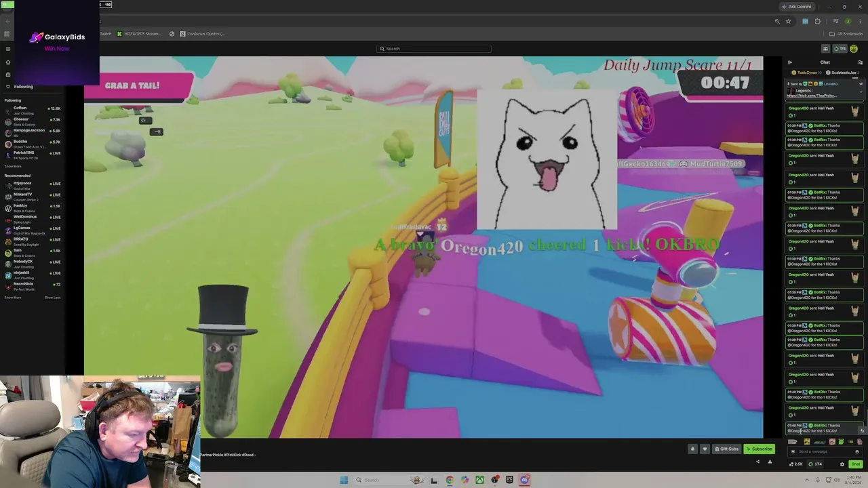Click ToxicZyron on the chat leaderboard
This screenshot has width=868, height=488.
tap(807, 73)
